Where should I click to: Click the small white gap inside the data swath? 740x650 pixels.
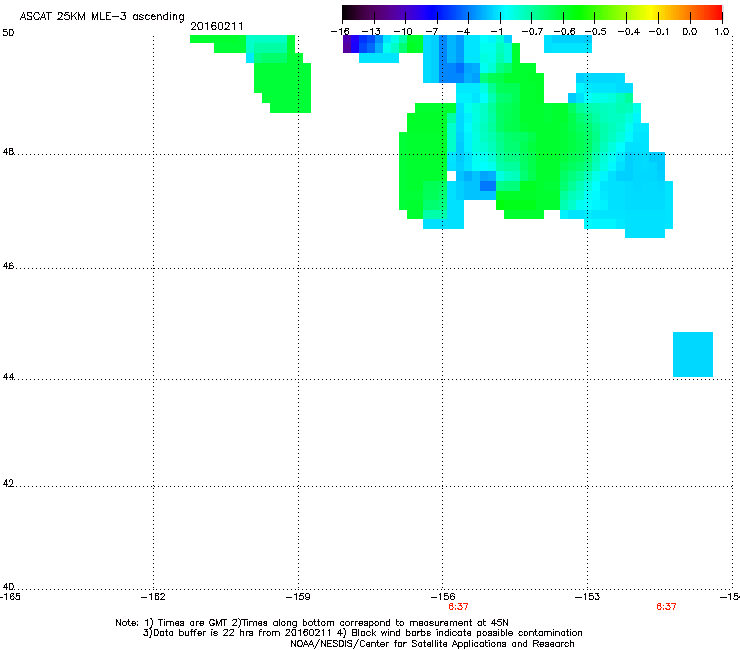451,176
